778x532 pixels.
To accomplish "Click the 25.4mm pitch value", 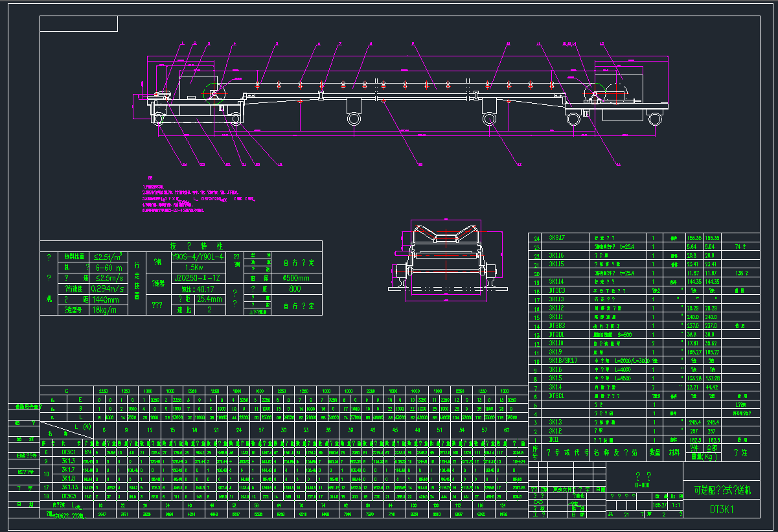I will tap(209, 299).
